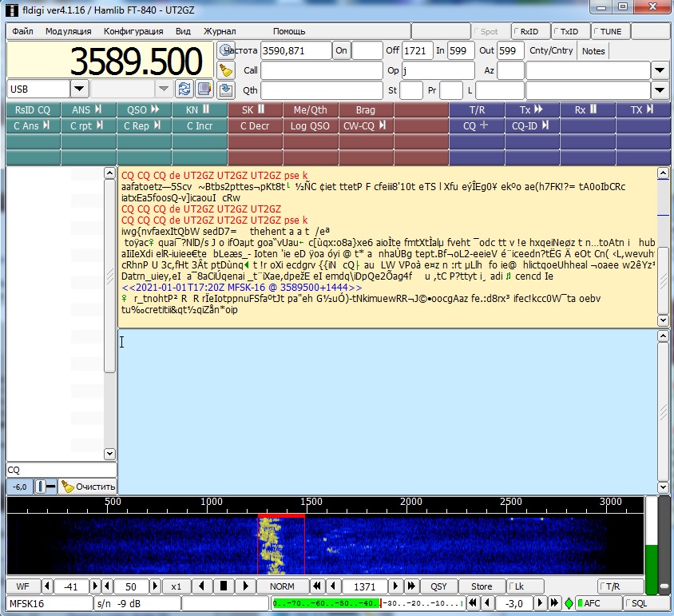The height and width of the screenshot is (616, 674).
Task: Open the logbook icon beside the mode selector
Action: [204, 89]
